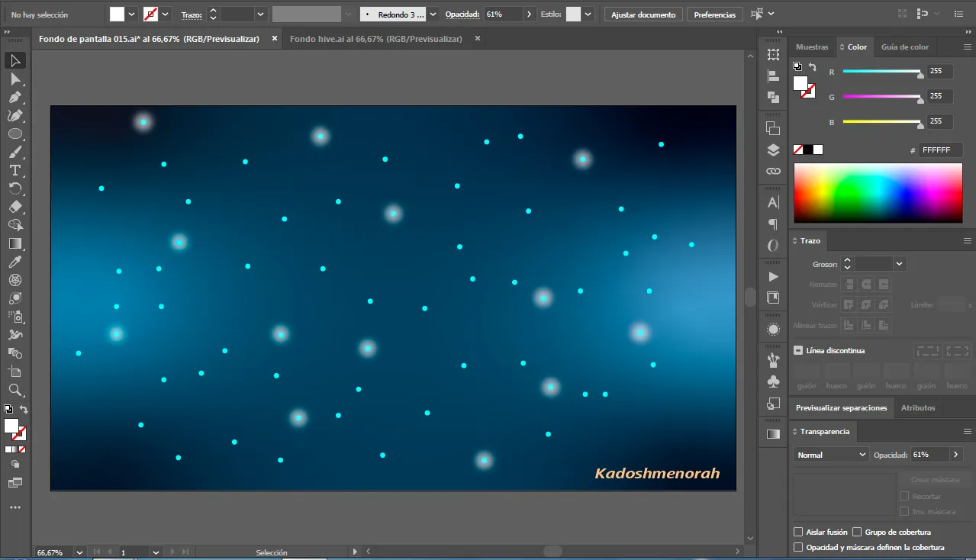Open the Trazo panel hamburger menu

point(968,240)
